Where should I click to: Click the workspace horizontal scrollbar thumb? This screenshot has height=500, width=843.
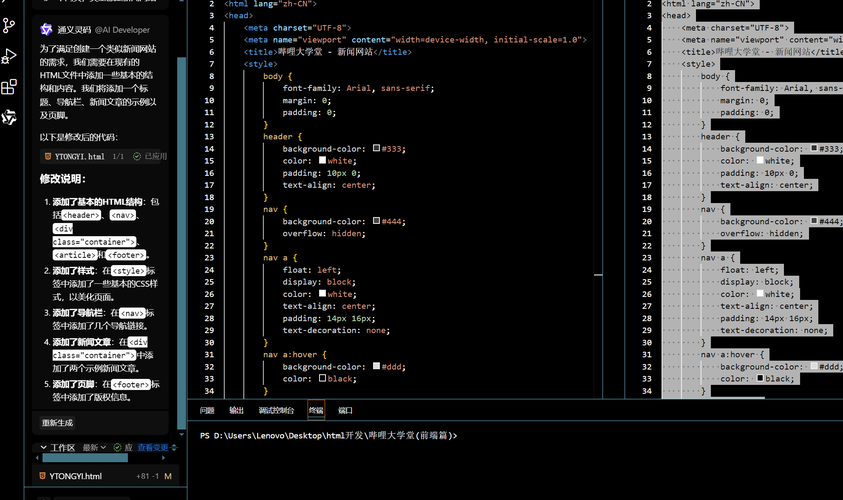pos(85,458)
